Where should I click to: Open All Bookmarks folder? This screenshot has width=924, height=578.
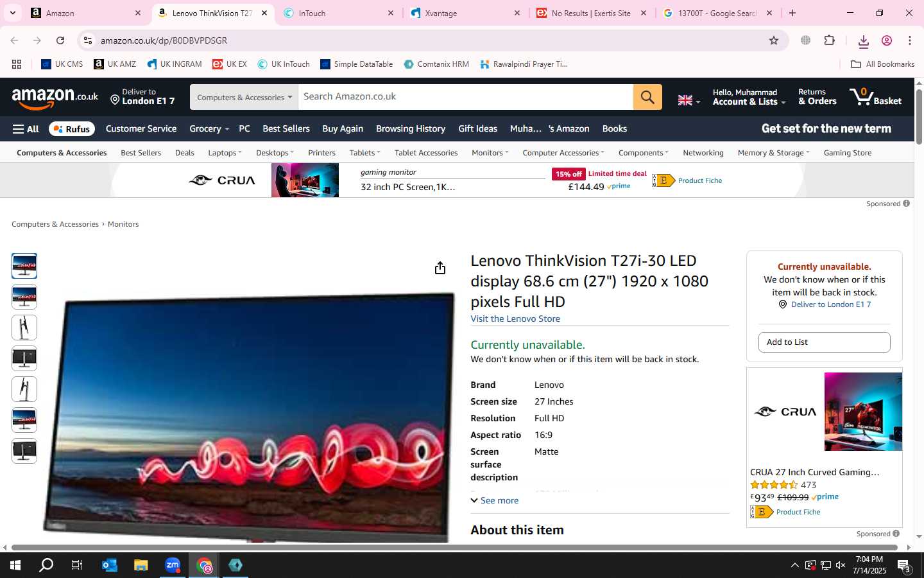[882, 64]
